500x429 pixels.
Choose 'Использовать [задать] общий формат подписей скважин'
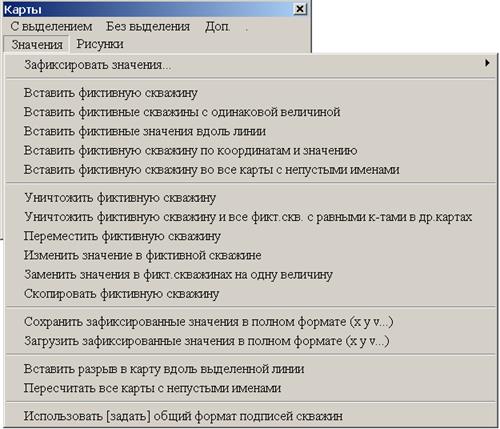[x=251, y=416]
